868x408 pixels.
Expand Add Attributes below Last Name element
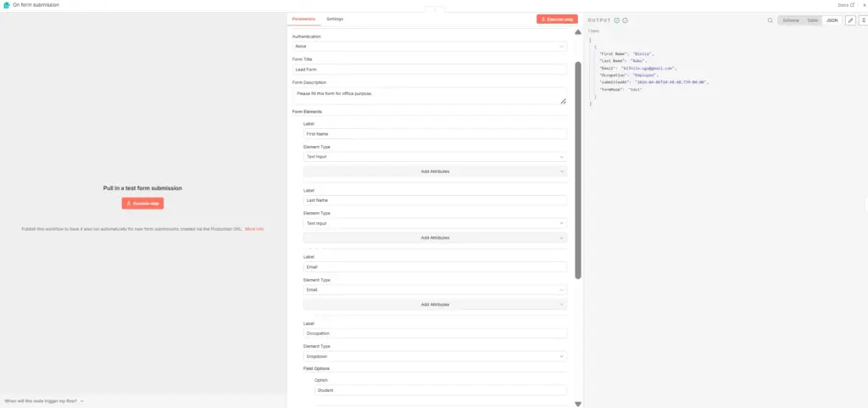pos(435,238)
